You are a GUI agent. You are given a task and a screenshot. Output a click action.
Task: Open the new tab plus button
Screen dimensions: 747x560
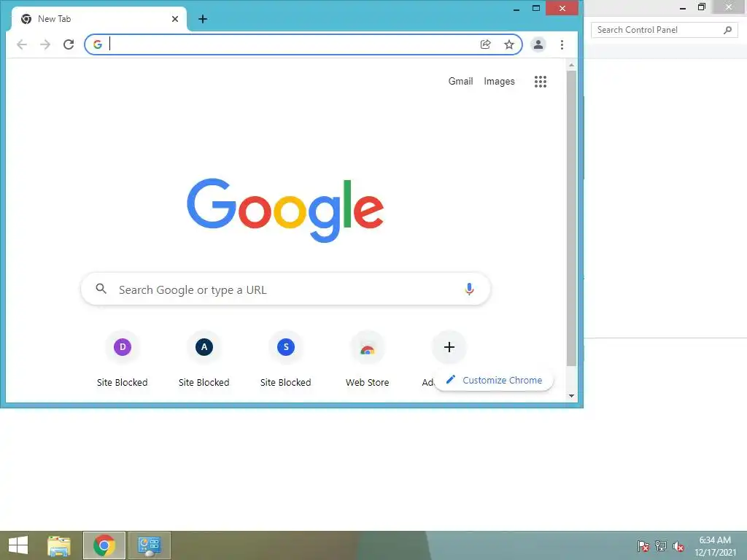[x=203, y=19]
